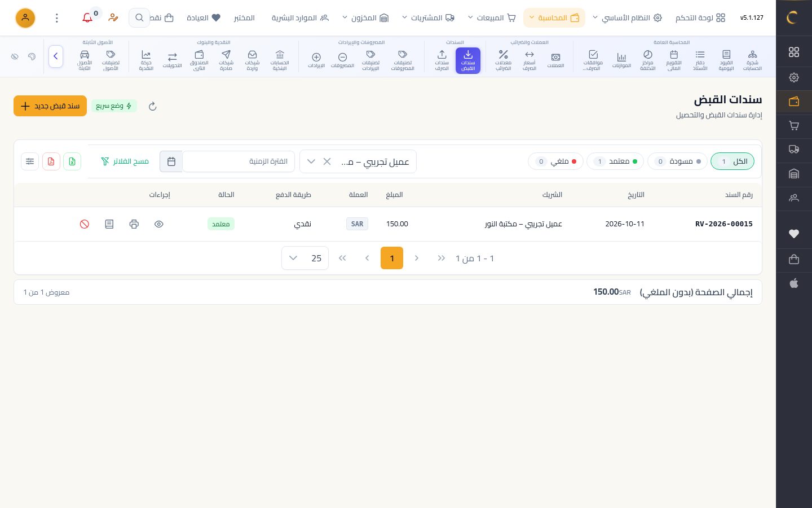Open General Ledger (دفتر الأستاذ) icon
The height and width of the screenshot is (508, 812).
pyautogui.click(x=700, y=60)
